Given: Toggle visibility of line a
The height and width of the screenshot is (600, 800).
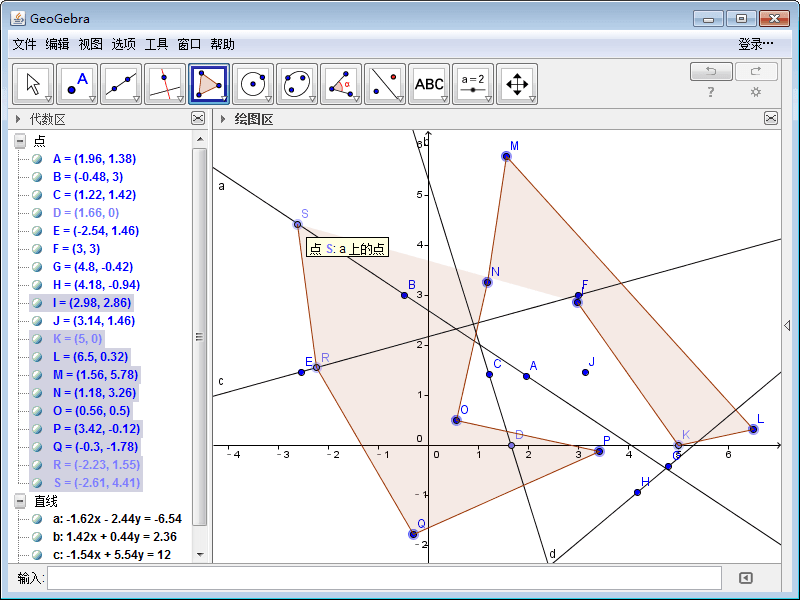Looking at the screenshot, I should [x=37, y=519].
